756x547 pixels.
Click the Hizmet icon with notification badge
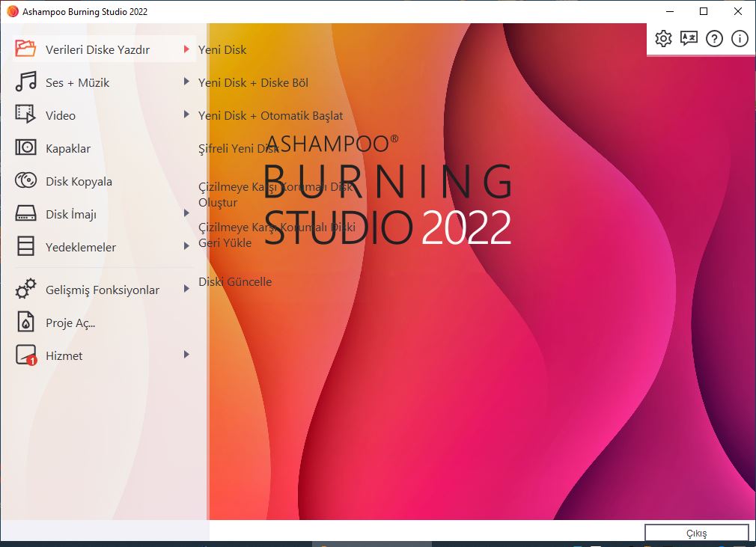click(26, 355)
